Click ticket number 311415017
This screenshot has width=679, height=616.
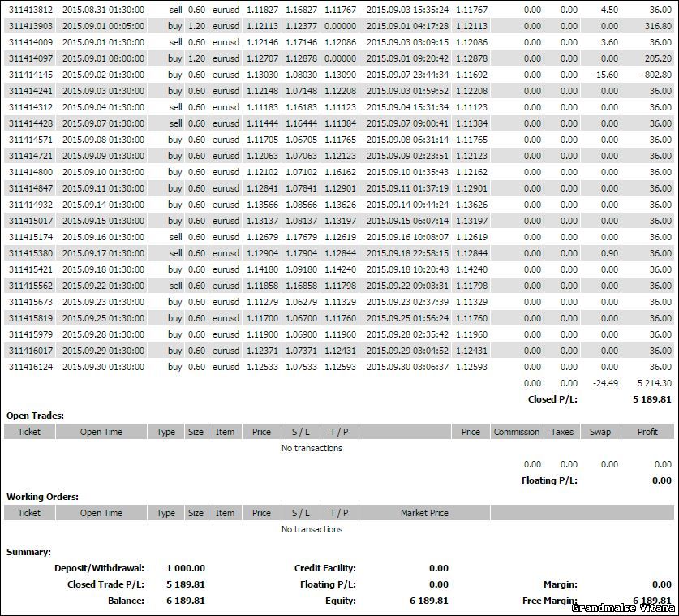click(x=30, y=221)
